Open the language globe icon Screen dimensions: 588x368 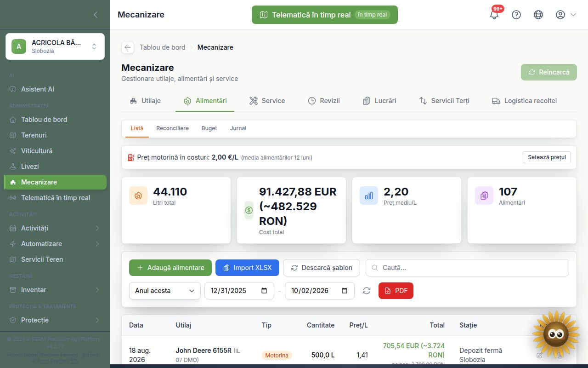pyautogui.click(x=538, y=15)
